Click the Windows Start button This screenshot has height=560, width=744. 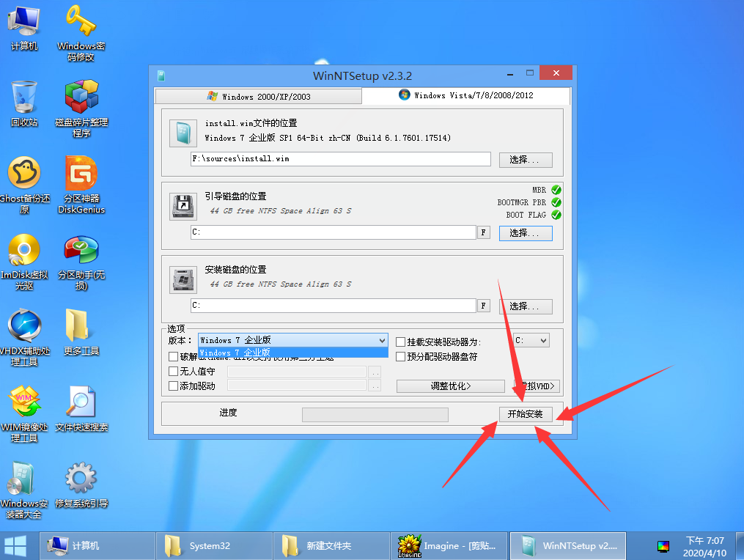(x=16, y=545)
